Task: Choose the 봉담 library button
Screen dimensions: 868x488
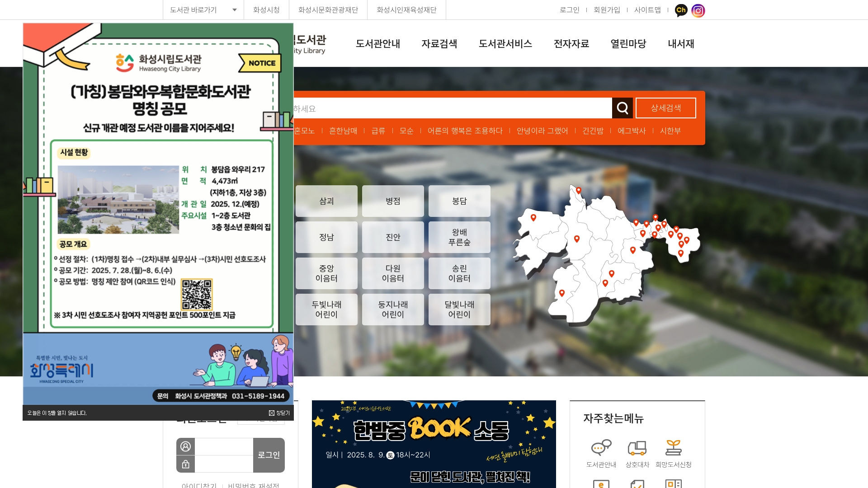Action: click(459, 201)
